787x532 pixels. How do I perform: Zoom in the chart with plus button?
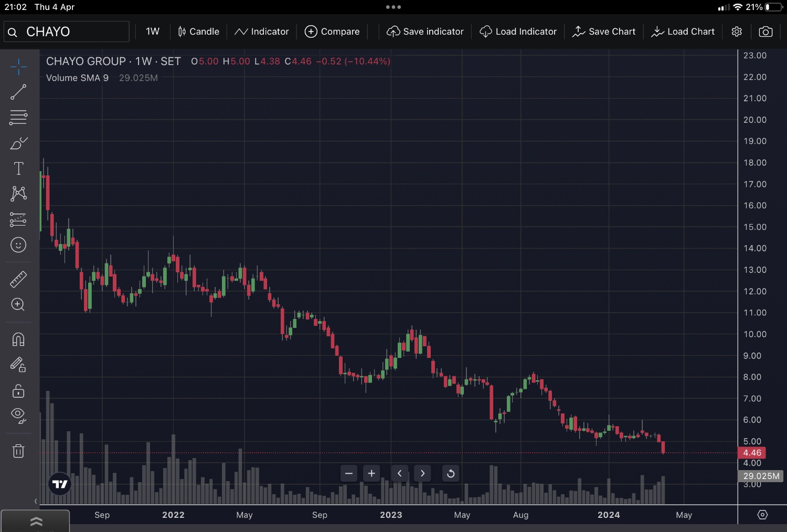coord(371,473)
